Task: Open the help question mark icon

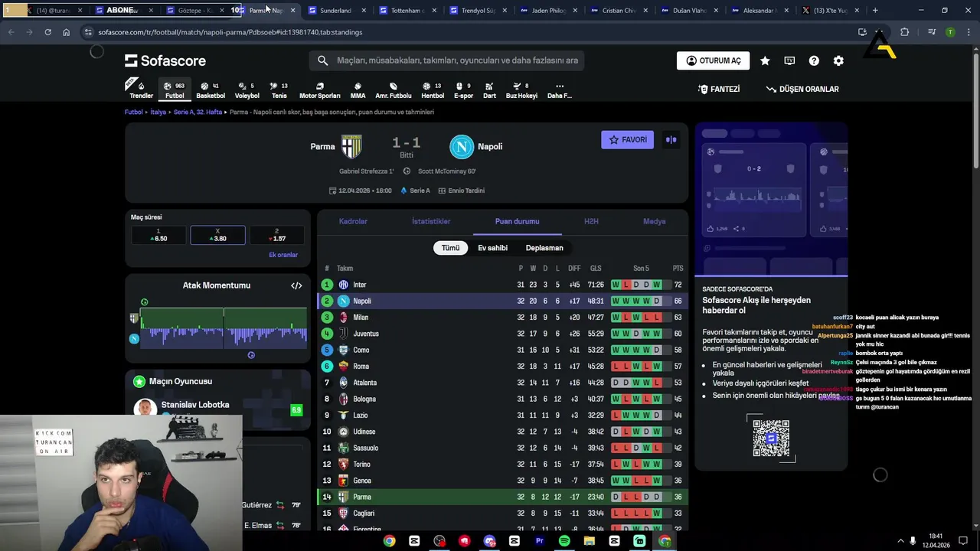Action: (814, 60)
